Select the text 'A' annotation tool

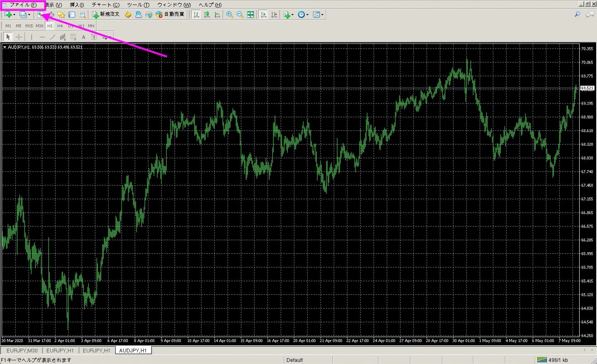click(83, 37)
